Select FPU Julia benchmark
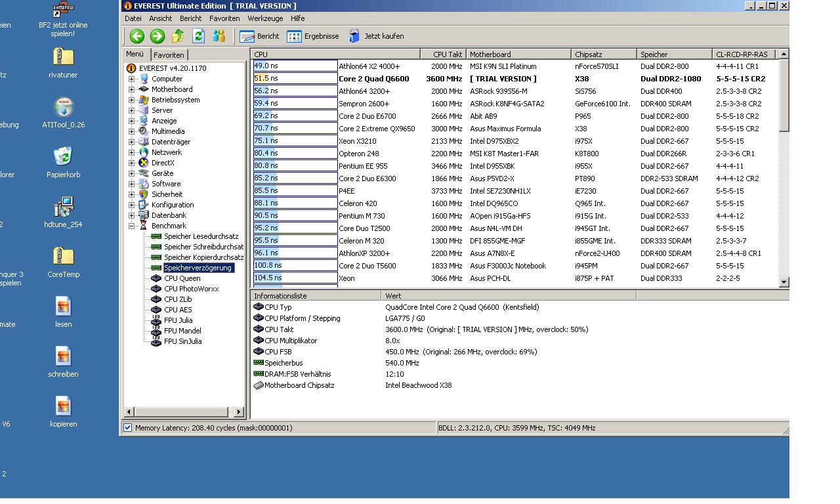The height and width of the screenshot is (504, 840). [178, 320]
